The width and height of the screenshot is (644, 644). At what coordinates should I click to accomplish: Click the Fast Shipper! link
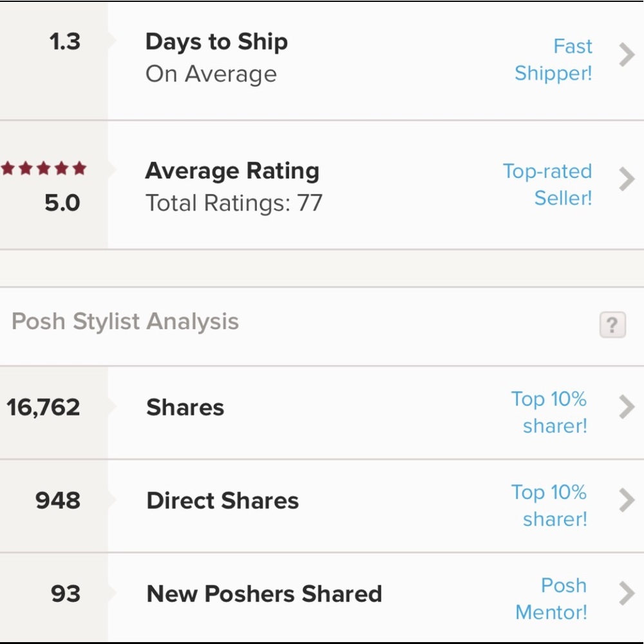click(x=554, y=60)
